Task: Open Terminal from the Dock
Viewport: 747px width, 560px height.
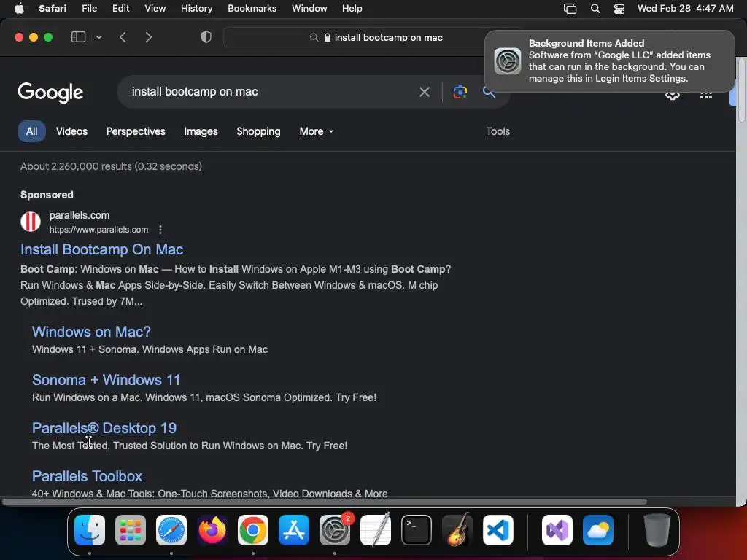Action: (417, 530)
